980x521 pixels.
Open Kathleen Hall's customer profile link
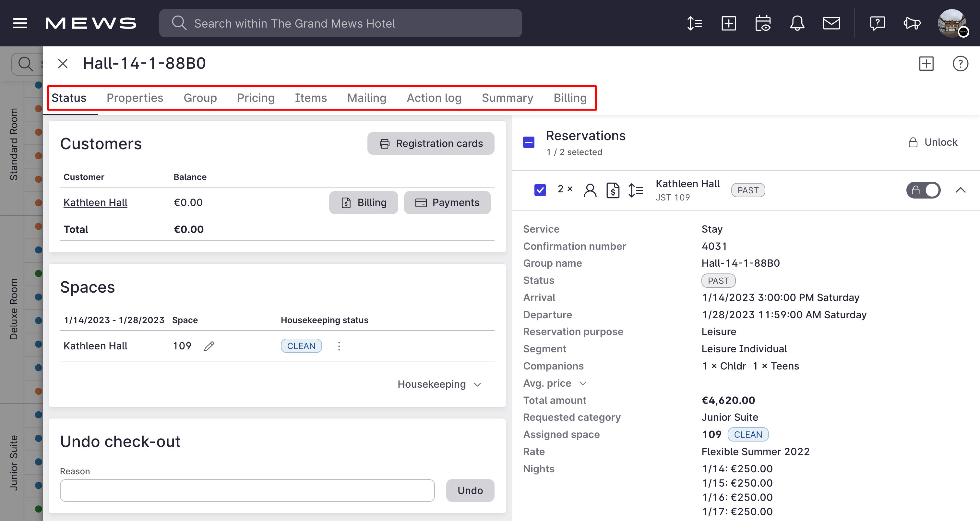point(95,202)
